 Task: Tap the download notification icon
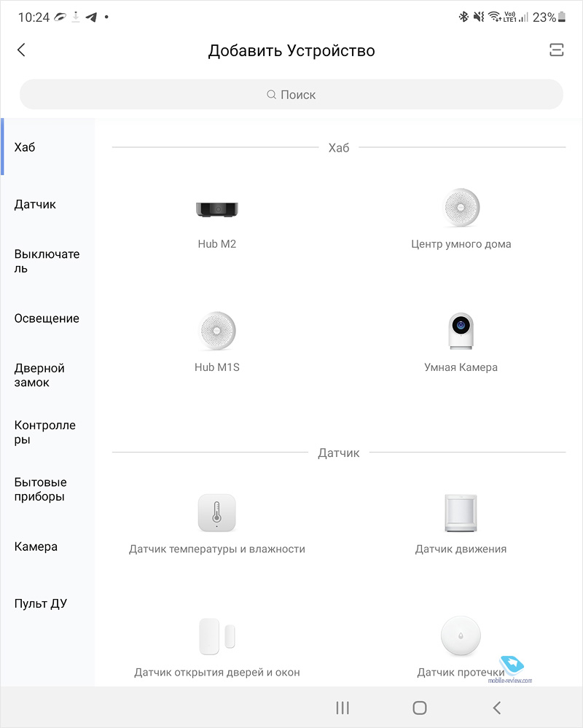pos(76,17)
